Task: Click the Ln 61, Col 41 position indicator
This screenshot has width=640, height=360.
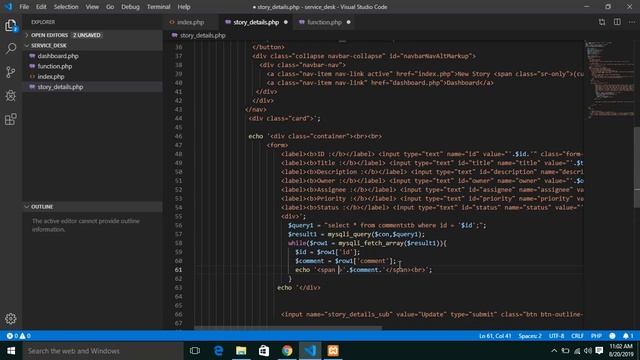Action: 495,336
